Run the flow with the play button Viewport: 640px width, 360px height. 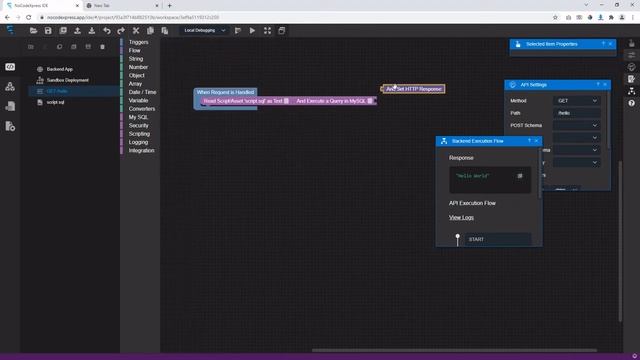coord(252,31)
